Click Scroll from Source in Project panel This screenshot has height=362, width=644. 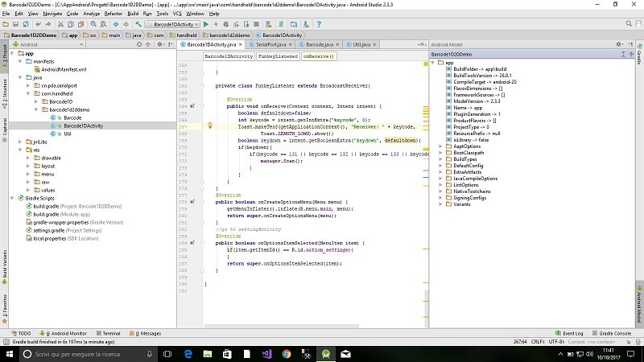[x=139, y=44]
